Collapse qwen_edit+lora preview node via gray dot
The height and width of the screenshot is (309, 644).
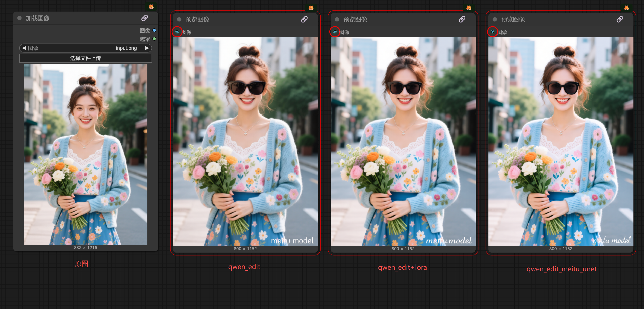(x=337, y=19)
